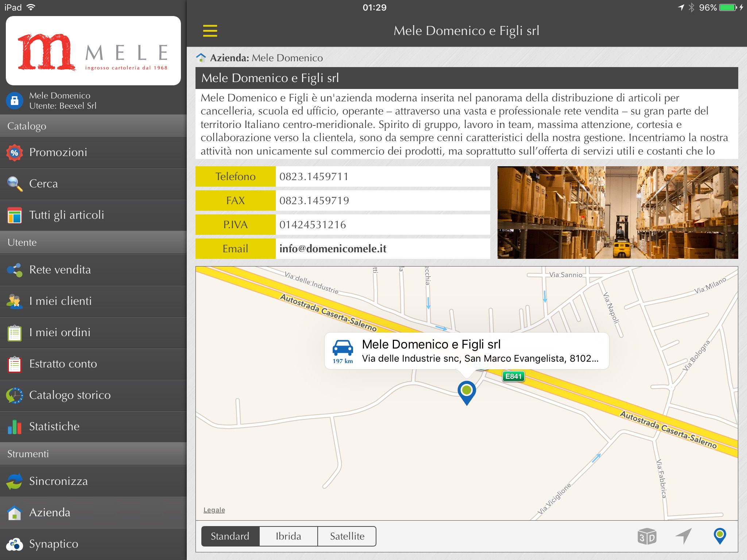The height and width of the screenshot is (560, 747).
Task: Click the location arrow map button
Action: (683, 536)
